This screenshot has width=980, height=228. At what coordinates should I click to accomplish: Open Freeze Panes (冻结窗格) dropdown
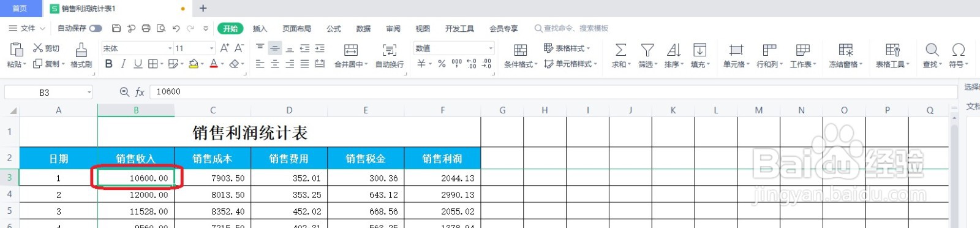click(846, 64)
